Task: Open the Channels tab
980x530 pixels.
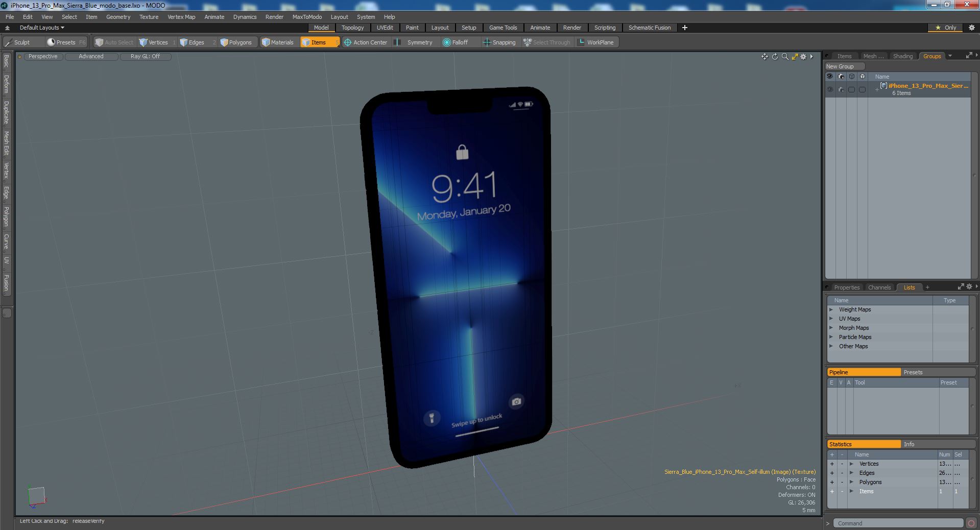Action: tap(879, 287)
